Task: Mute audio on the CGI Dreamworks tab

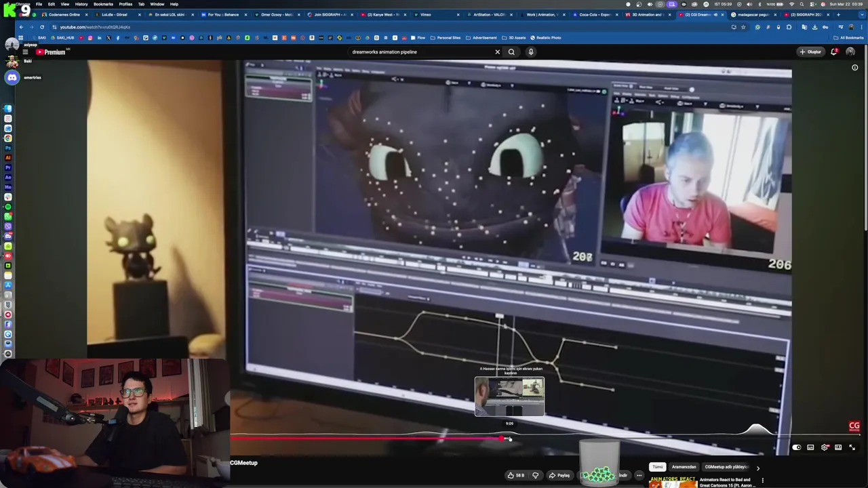Action: tap(715, 14)
